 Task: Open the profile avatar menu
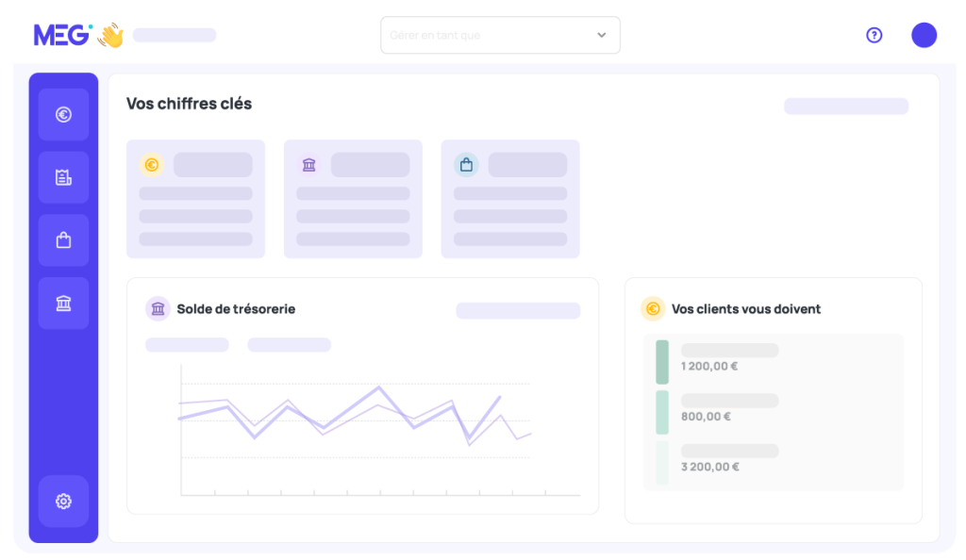pyautogui.click(x=924, y=35)
